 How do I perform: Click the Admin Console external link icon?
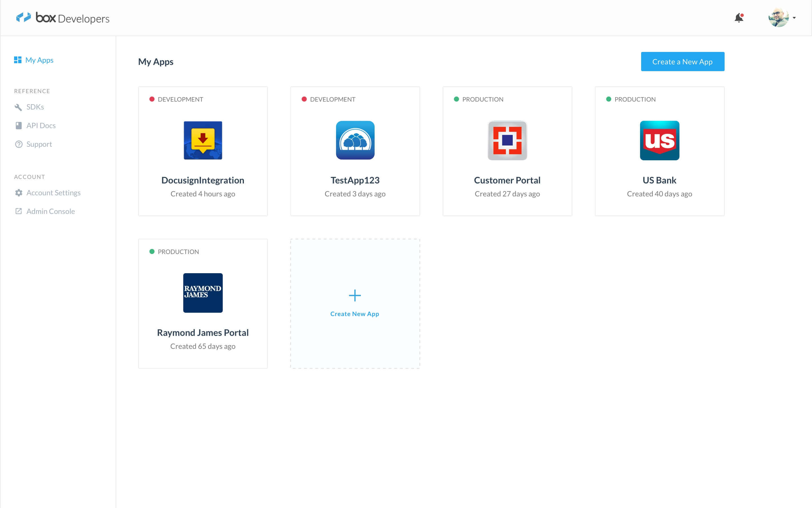tap(18, 211)
